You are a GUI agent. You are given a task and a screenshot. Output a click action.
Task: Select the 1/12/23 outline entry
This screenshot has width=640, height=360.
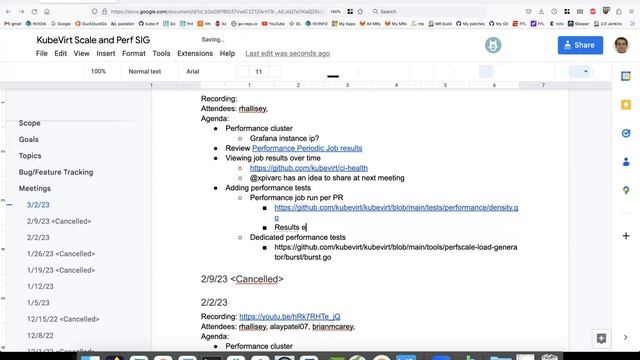point(40,287)
